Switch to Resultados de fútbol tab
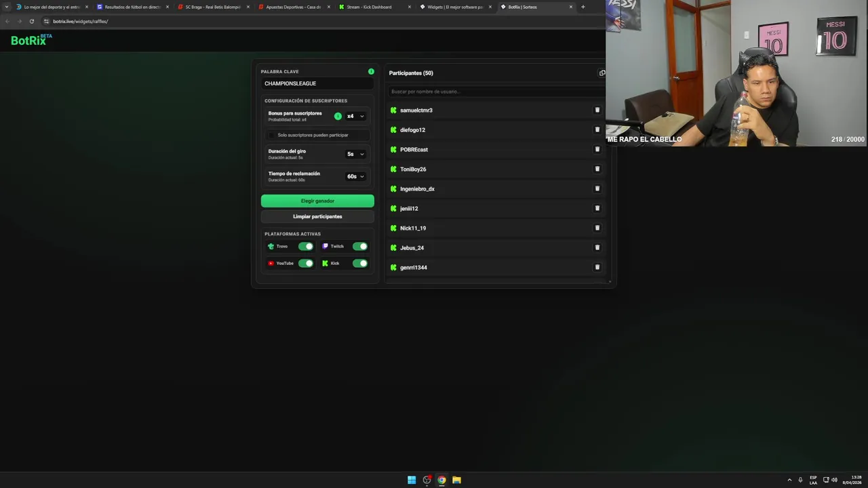Screen dimensions: 868x488 click(132, 7)
